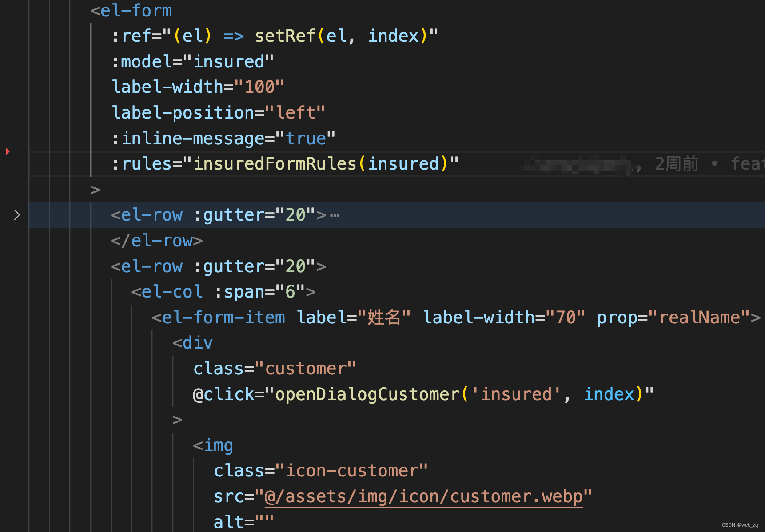This screenshot has height=532, width=765.
Task: Click the '2周前' git blame annotation
Action: (x=677, y=164)
